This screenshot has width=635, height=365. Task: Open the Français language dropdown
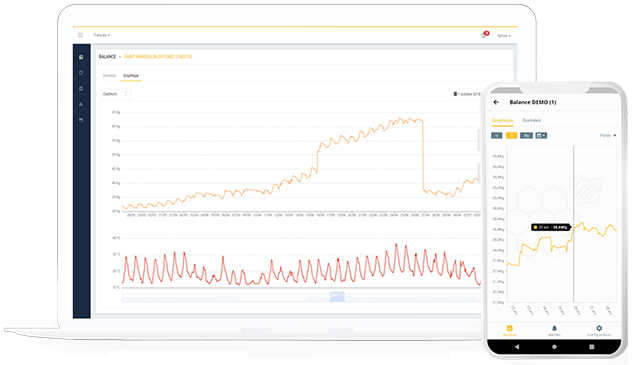point(102,35)
